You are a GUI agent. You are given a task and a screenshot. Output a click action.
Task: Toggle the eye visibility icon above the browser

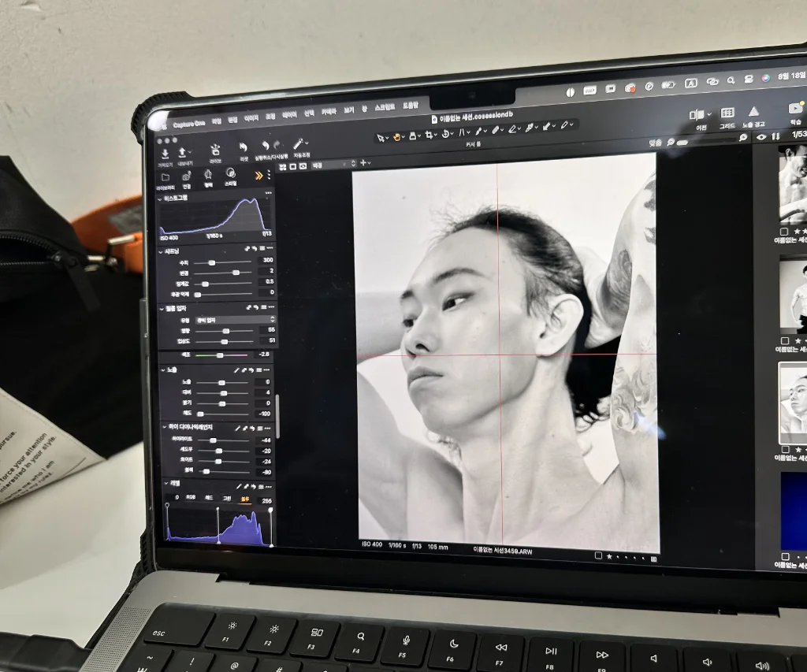point(761,137)
